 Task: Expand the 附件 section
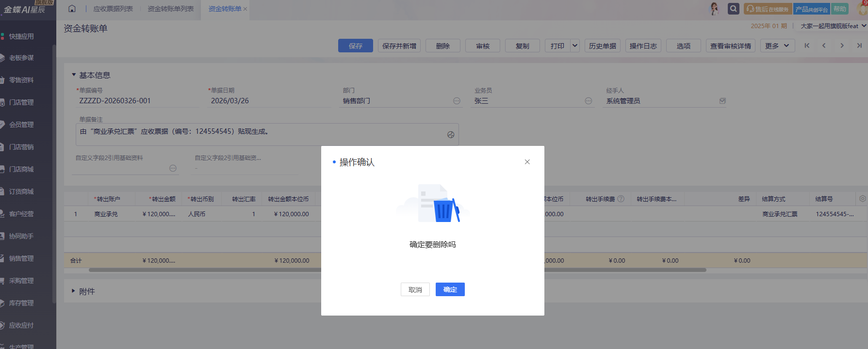coord(74,291)
